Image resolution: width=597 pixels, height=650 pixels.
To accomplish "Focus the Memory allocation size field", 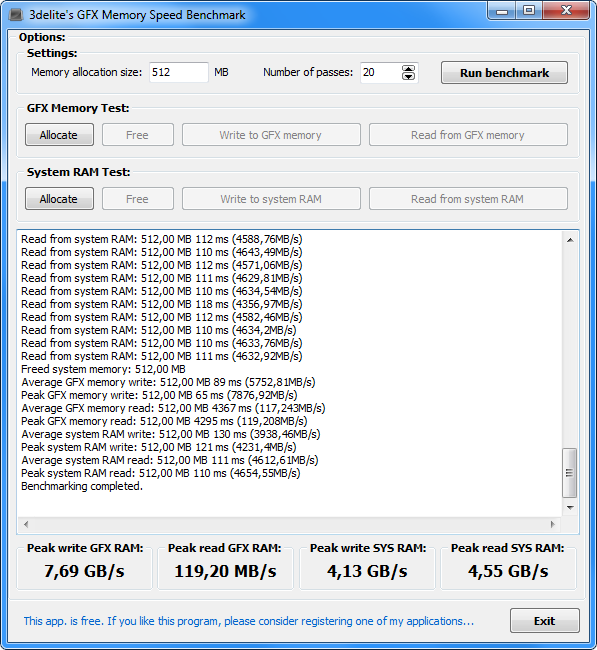I will point(179,73).
